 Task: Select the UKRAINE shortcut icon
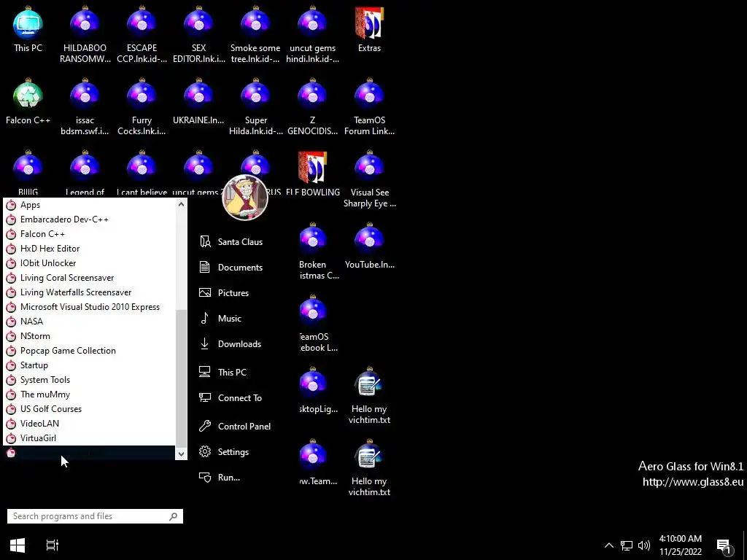[198, 101]
